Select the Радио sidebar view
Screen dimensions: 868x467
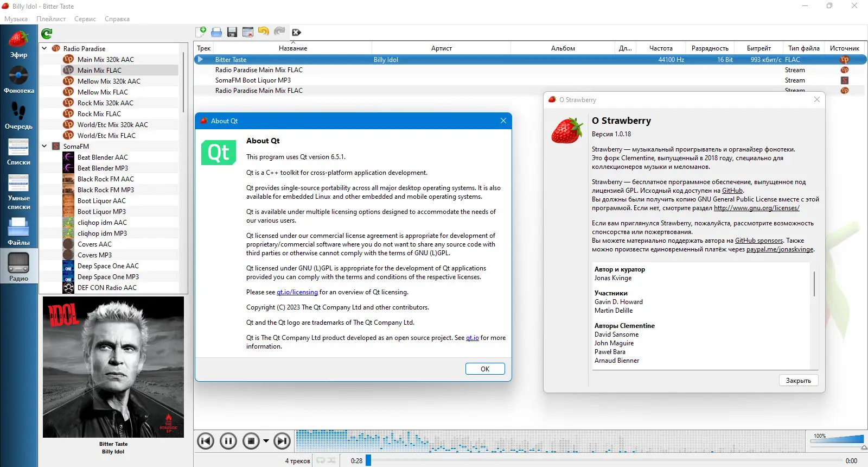pyautogui.click(x=18, y=267)
